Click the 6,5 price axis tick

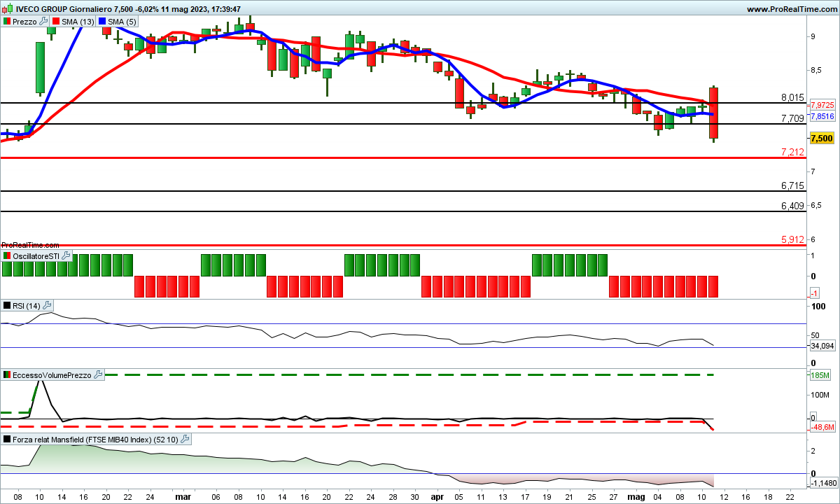coord(816,205)
